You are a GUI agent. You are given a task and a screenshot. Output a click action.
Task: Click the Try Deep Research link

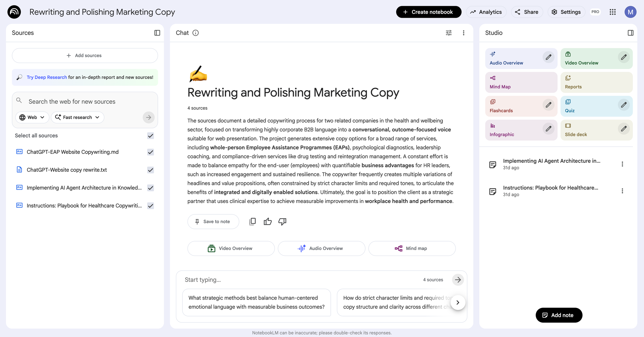coord(47,77)
